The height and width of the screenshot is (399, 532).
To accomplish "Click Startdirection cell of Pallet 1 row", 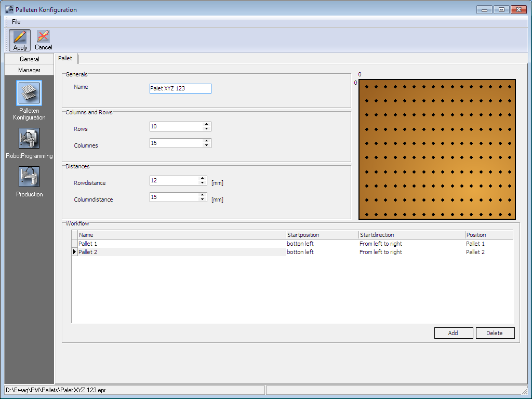I will [x=412, y=244].
